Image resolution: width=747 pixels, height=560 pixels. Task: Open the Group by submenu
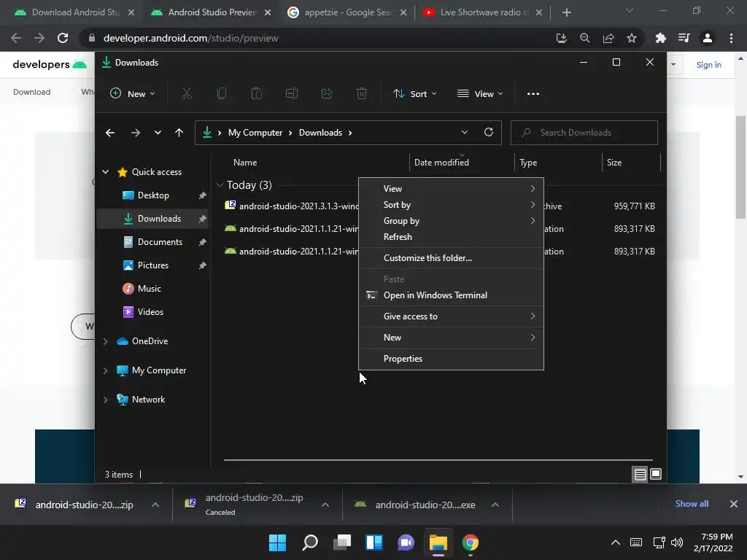pos(451,221)
